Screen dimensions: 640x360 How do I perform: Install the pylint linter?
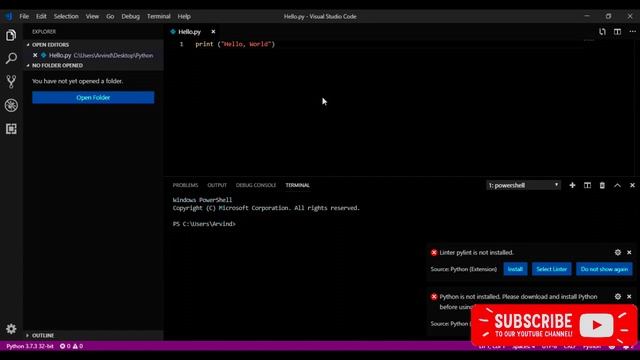(x=515, y=269)
